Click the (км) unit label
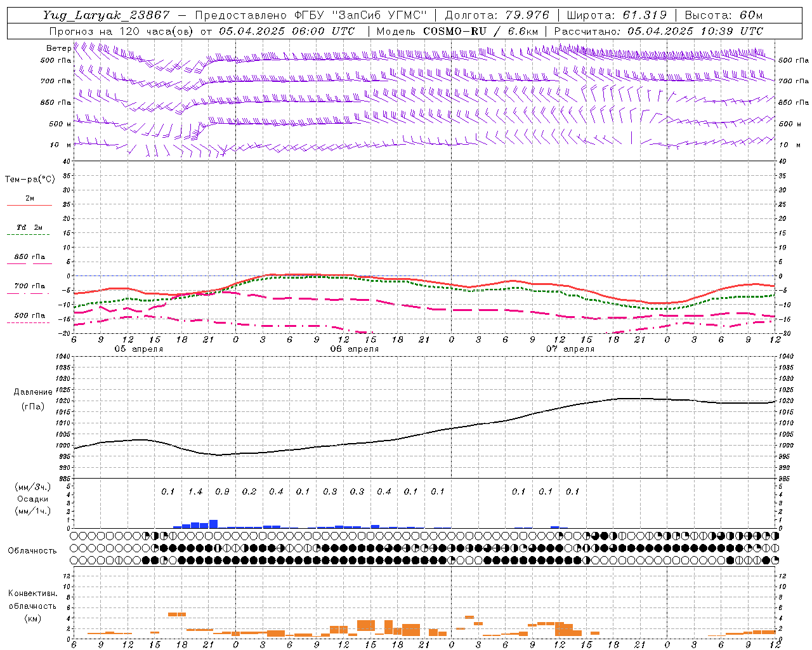 (32, 618)
